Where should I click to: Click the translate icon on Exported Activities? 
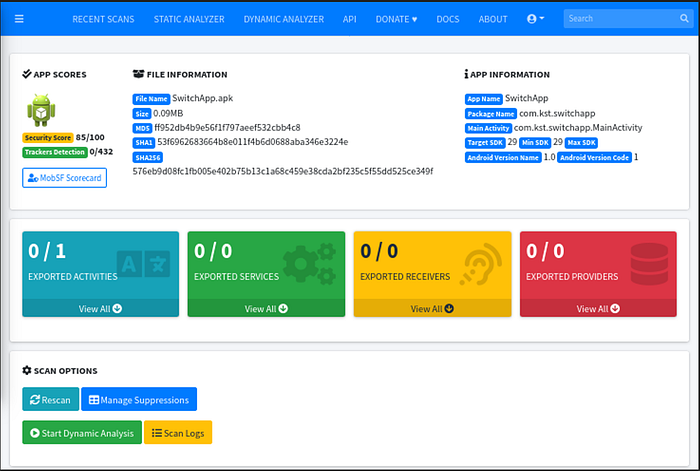[x=143, y=264]
